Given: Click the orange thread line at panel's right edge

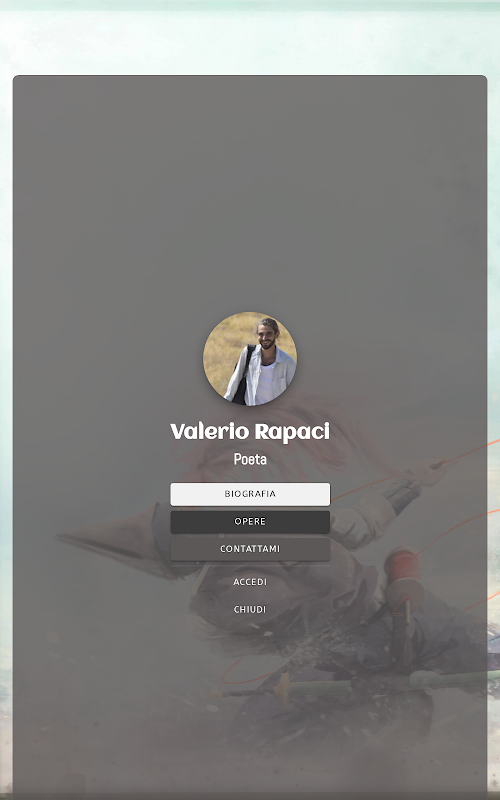Looking at the screenshot, I should (472, 451).
